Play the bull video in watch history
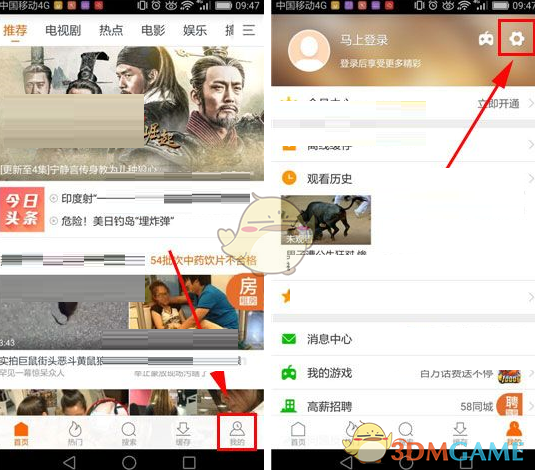The height and width of the screenshot is (470, 535). [326, 219]
